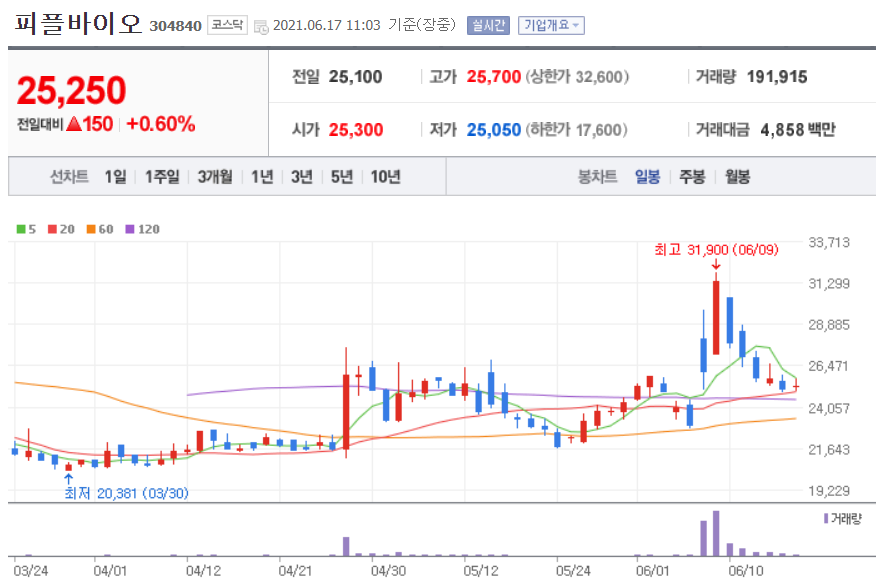Click the green 5-day moving average swatch
The image size is (876, 582).
(21, 229)
